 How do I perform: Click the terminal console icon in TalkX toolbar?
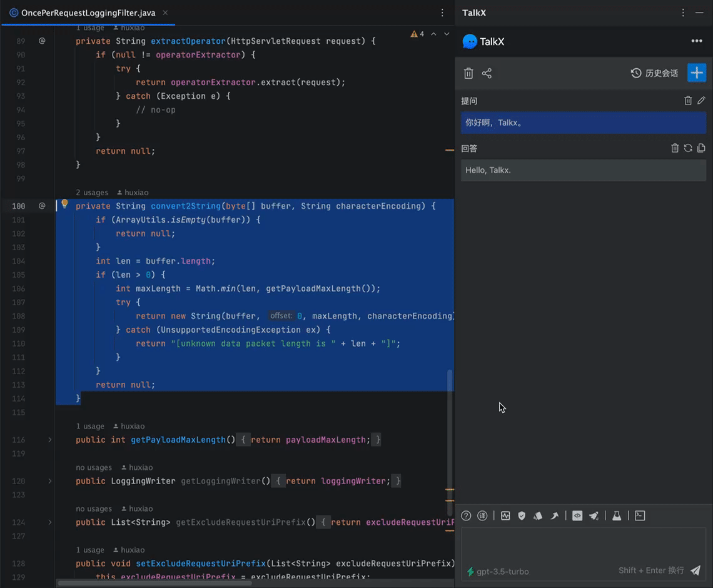(640, 515)
